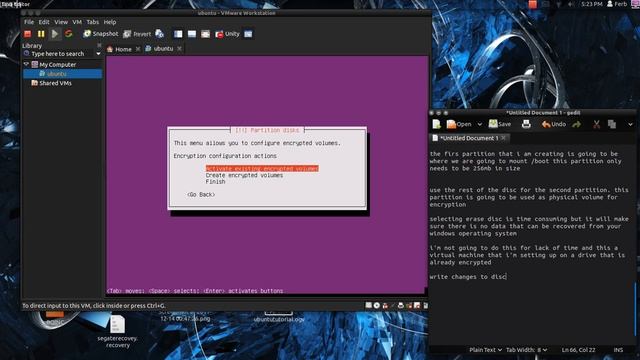The width and height of the screenshot is (640, 360).
Task: Undo the last gedit edit
Action: [x=553, y=124]
